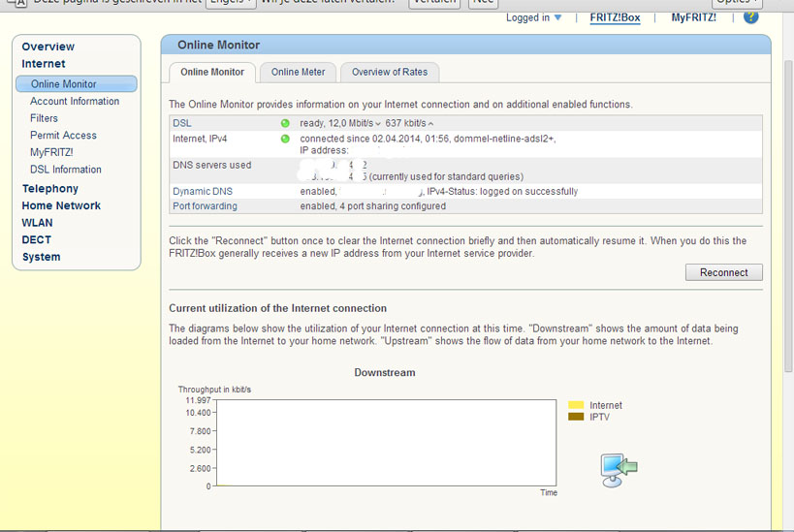Click the computer download arrow icon
This screenshot has height=532, width=794.
[x=619, y=470]
